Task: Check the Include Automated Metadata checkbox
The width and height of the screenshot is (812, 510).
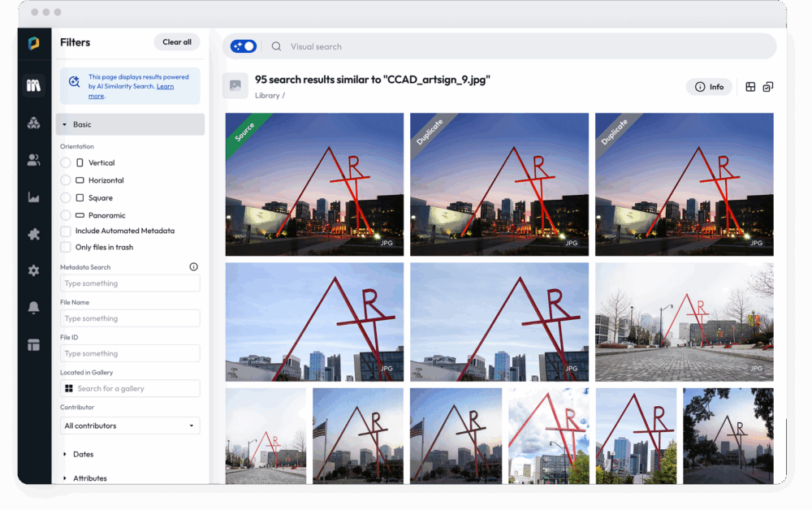Action: (x=65, y=231)
